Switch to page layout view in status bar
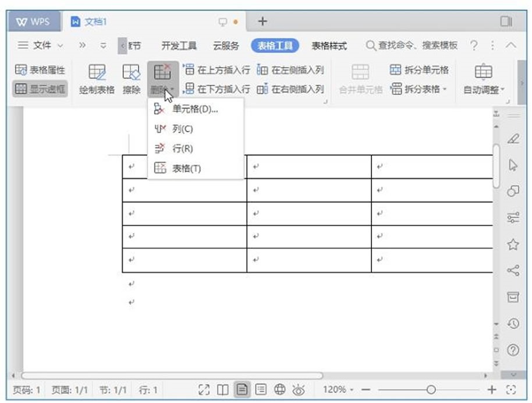 click(x=241, y=389)
